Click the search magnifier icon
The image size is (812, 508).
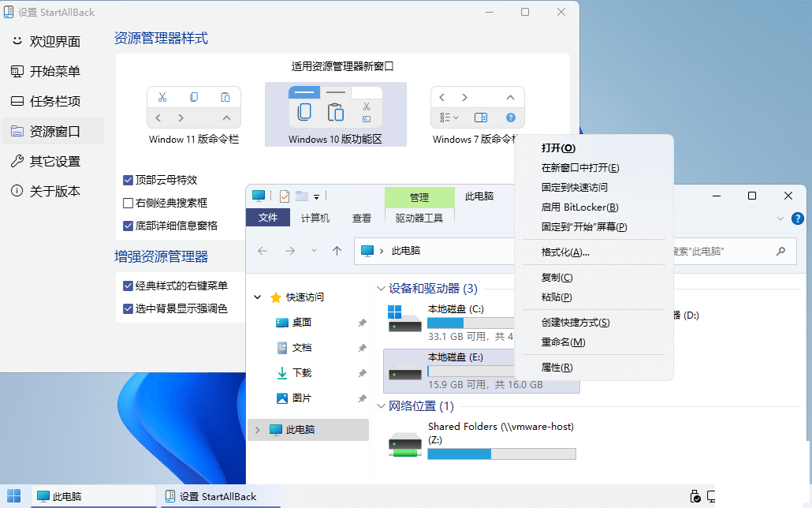(780, 252)
